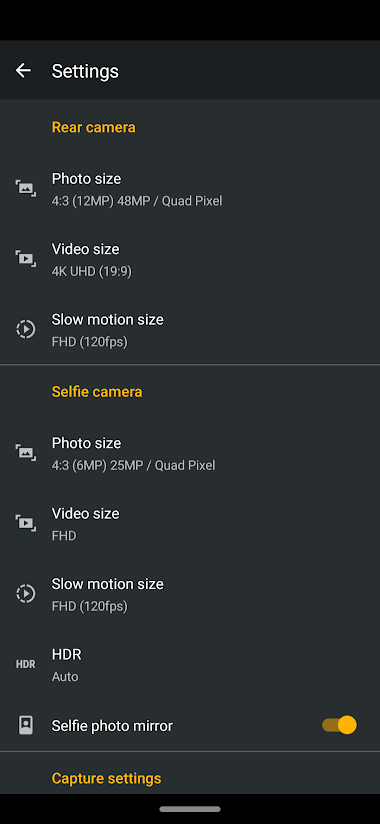Open selfie Video size FHD setting
Viewport: 380px width, 824px height.
[190, 524]
